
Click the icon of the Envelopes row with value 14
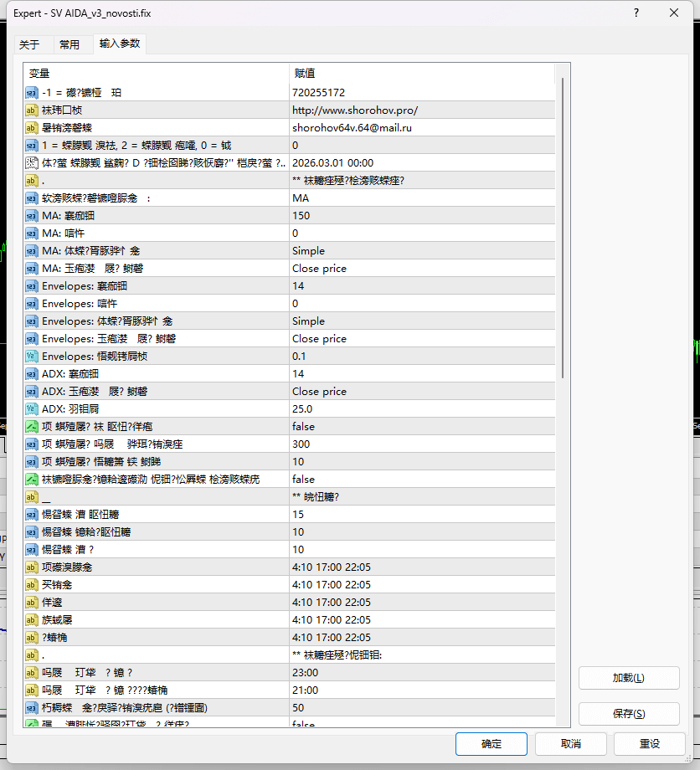[32, 286]
